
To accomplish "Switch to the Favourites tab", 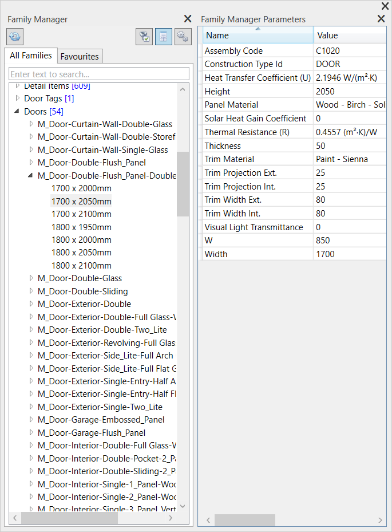I will [x=80, y=56].
